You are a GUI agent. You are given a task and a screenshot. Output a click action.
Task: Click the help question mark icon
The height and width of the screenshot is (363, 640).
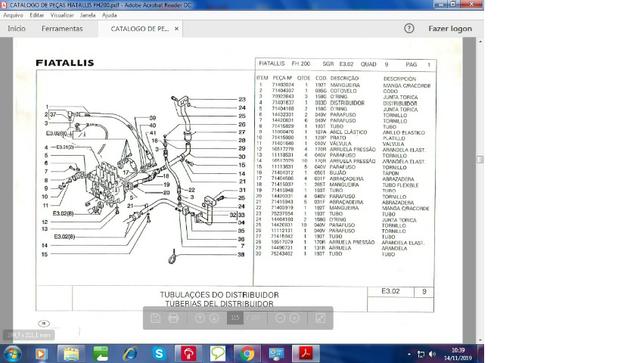point(409,28)
